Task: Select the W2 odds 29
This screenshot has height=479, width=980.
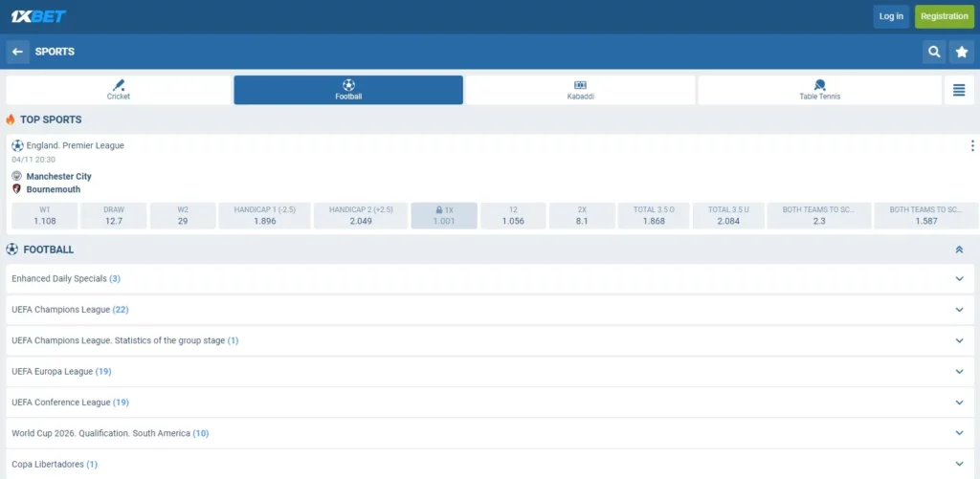Action: coord(183,215)
